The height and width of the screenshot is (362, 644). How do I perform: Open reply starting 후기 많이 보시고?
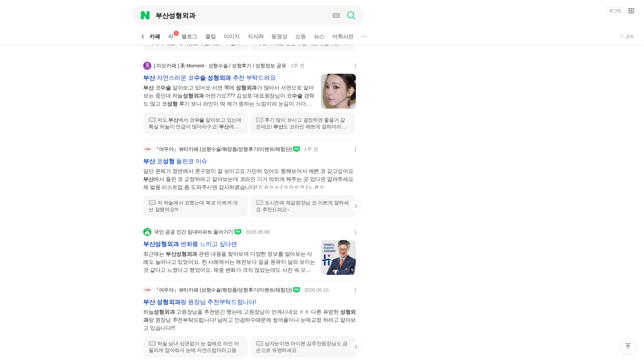pyautogui.click(x=303, y=123)
